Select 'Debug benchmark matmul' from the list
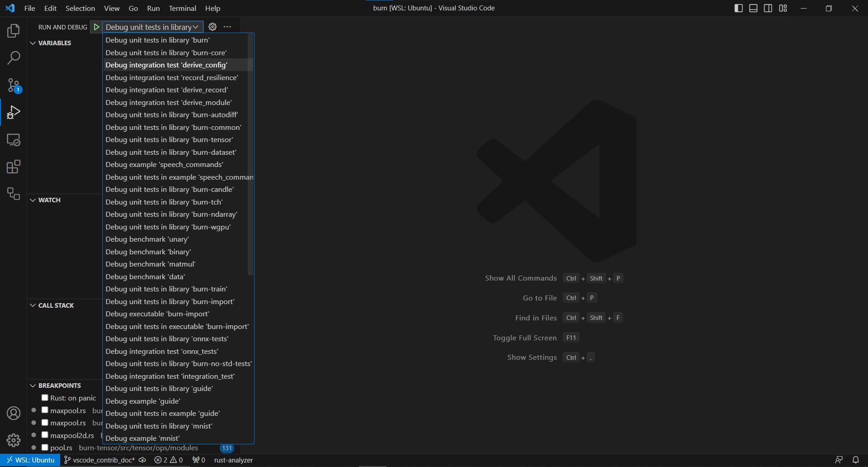This screenshot has width=868, height=467. [x=150, y=264]
